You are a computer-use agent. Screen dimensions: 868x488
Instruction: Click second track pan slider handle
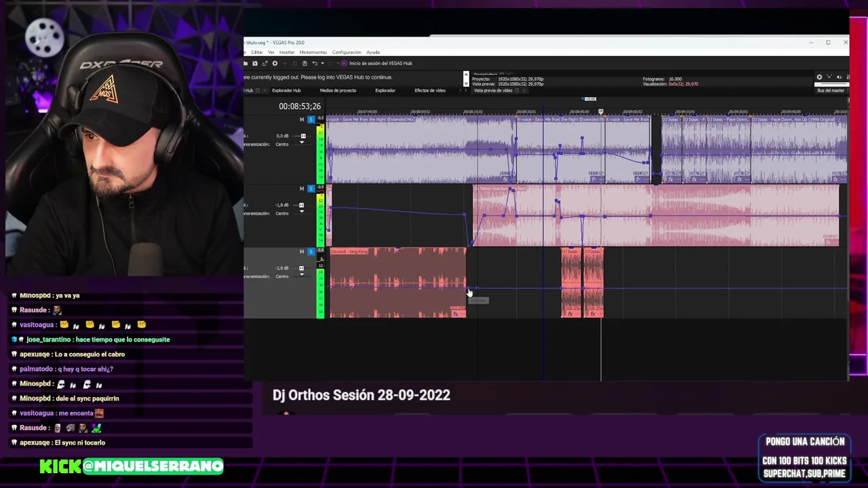[302, 213]
